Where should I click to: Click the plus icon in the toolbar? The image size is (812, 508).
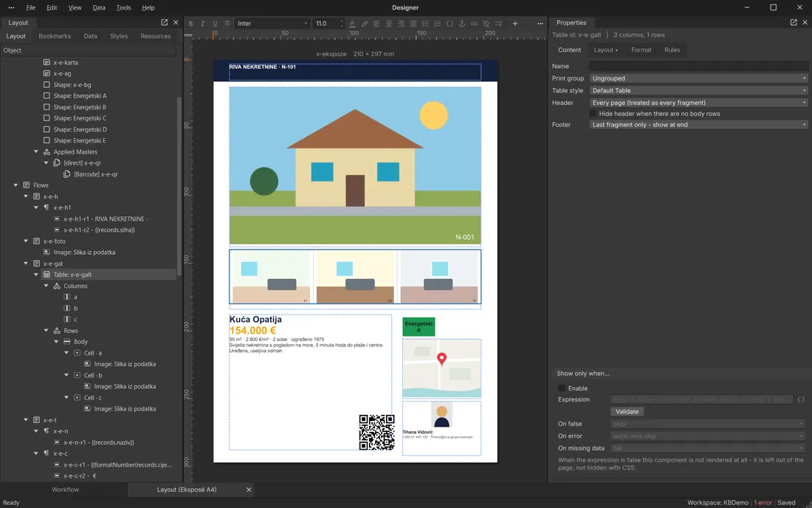tap(515, 24)
